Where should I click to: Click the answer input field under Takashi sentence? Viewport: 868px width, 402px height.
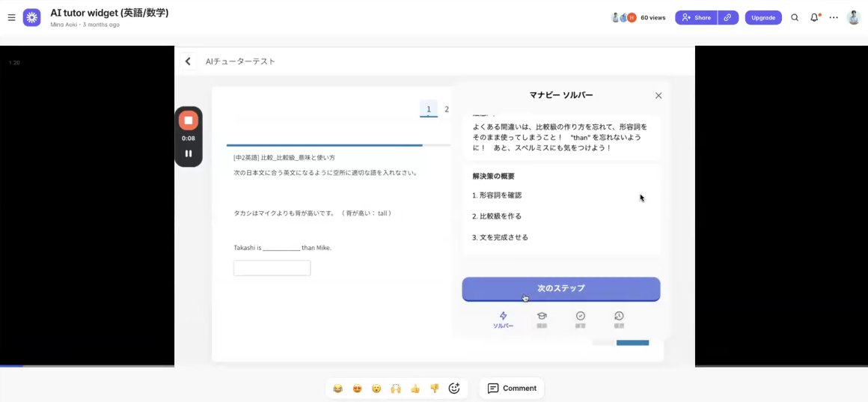[272, 268]
